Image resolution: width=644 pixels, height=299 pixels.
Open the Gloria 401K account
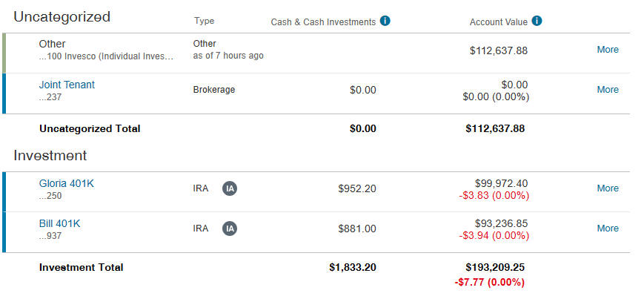click(x=67, y=183)
